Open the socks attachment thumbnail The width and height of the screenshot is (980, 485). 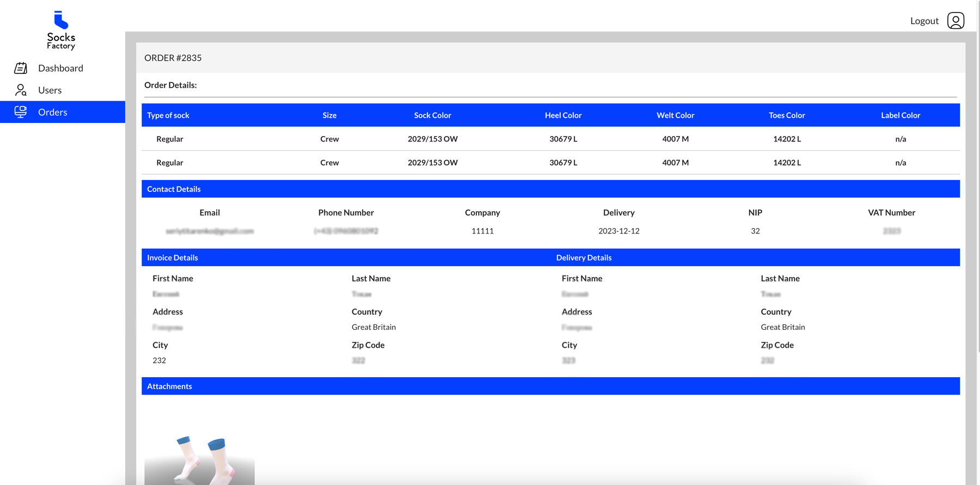[x=199, y=459]
